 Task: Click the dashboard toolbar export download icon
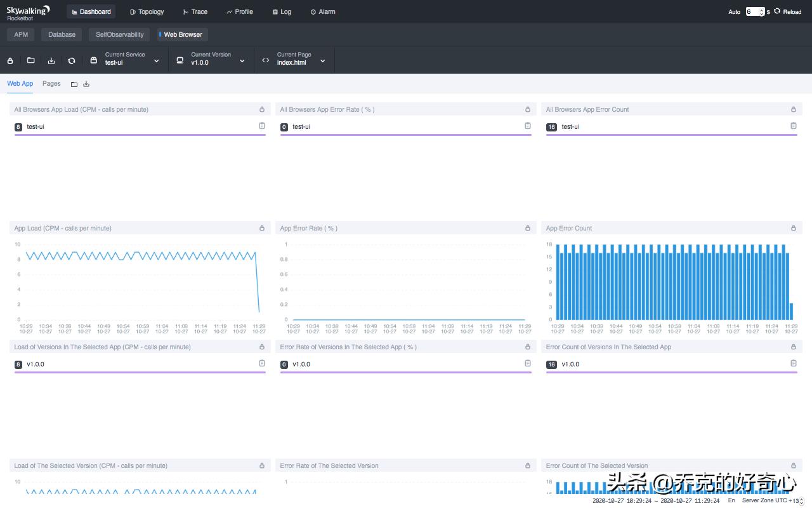(x=51, y=61)
